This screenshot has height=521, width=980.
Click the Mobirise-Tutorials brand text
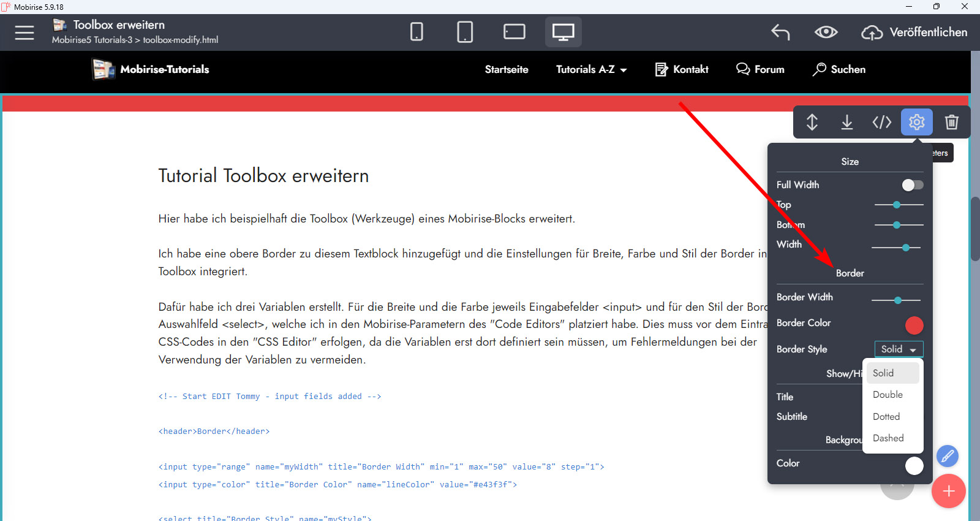[165, 69]
